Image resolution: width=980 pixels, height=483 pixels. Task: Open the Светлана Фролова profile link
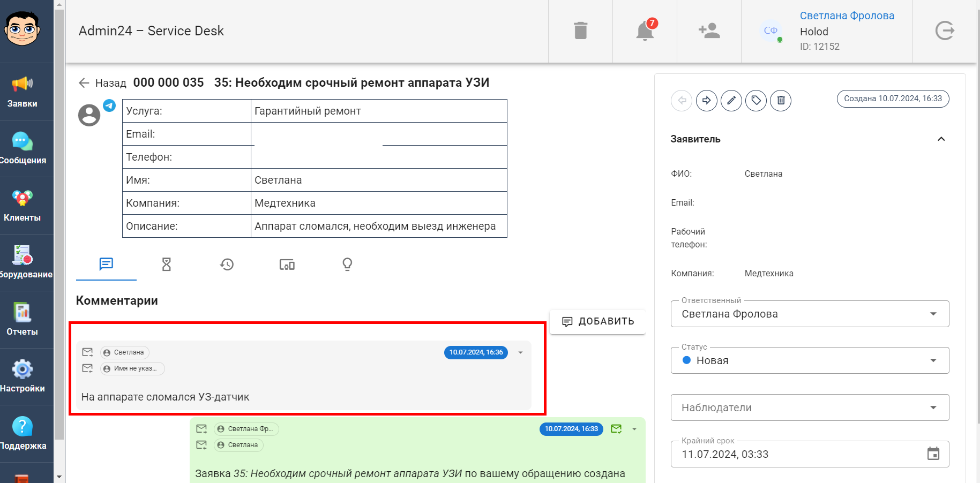point(847,16)
